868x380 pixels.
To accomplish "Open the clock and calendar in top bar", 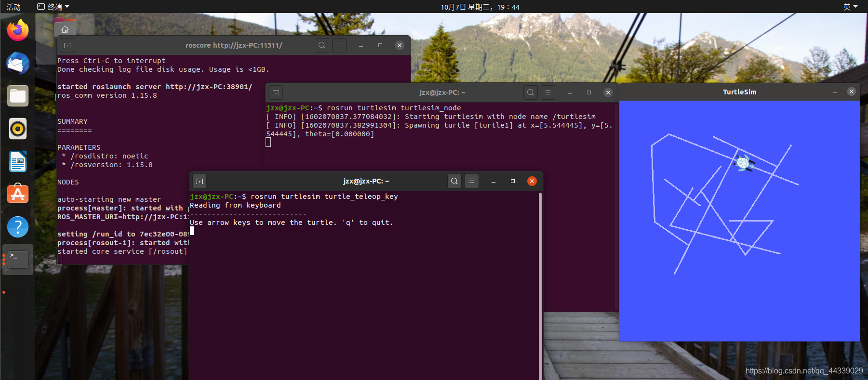I will 480,7.
